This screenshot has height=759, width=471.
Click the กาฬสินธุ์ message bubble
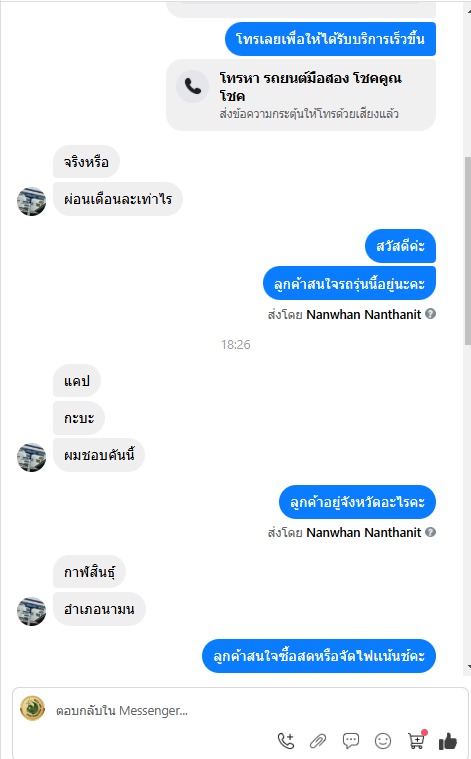point(90,572)
